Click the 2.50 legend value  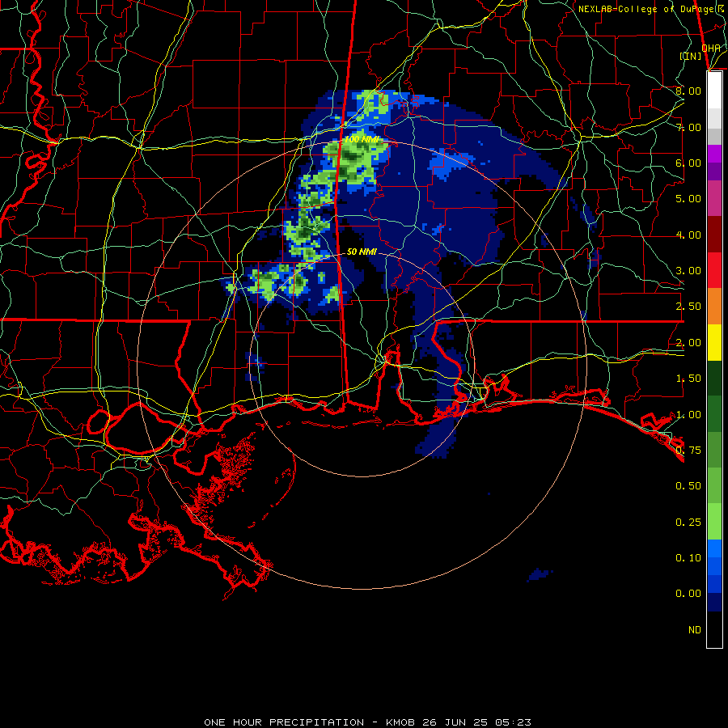tap(688, 307)
